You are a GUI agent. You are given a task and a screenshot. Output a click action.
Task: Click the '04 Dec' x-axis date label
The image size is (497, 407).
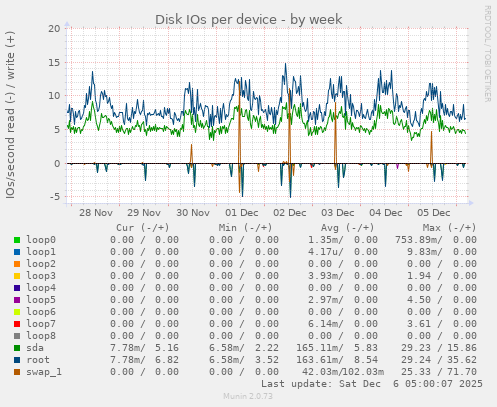(386, 213)
